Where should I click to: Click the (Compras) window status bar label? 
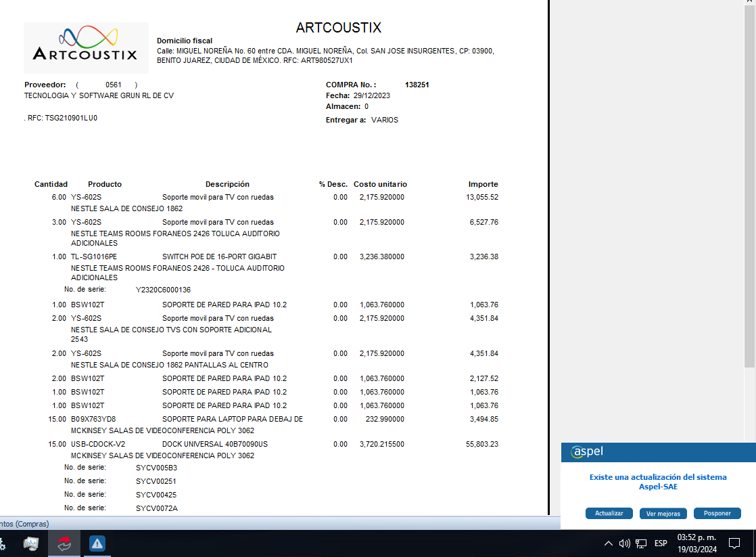24,524
